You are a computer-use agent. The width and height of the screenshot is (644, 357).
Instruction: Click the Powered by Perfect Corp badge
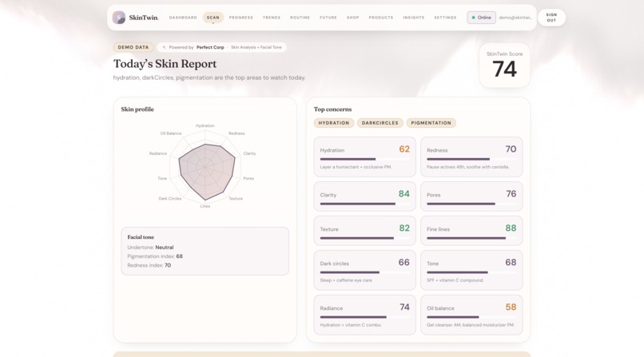click(x=222, y=47)
